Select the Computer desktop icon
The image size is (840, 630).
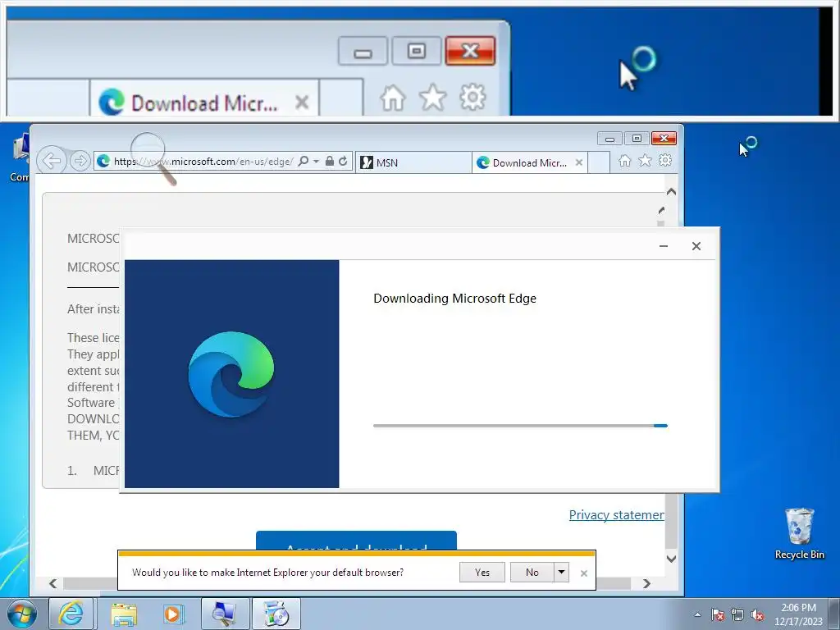pyautogui.click(x=20, y=158)
